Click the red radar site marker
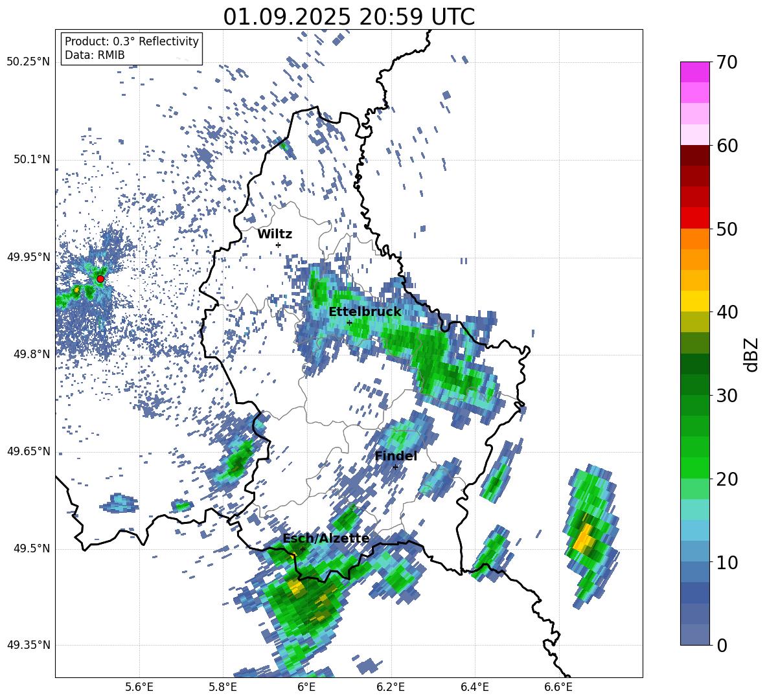This screenshot has height=700, width=767. 100,278
